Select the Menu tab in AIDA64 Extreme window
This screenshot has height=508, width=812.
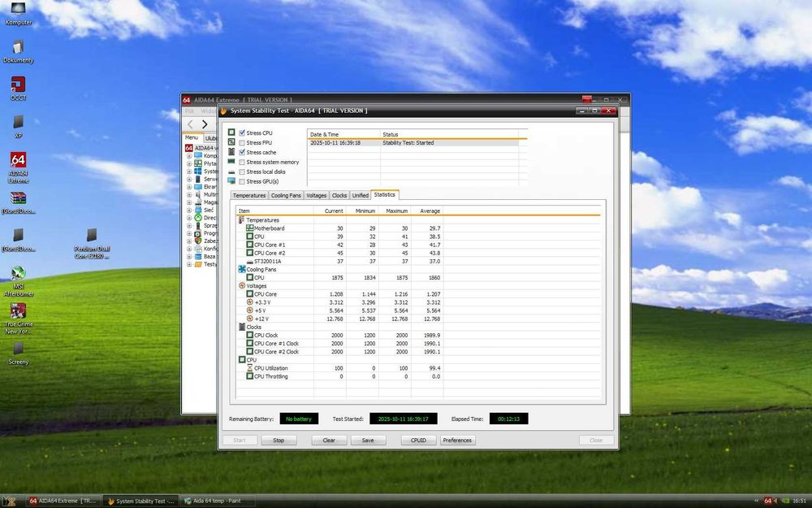point(192,138)
